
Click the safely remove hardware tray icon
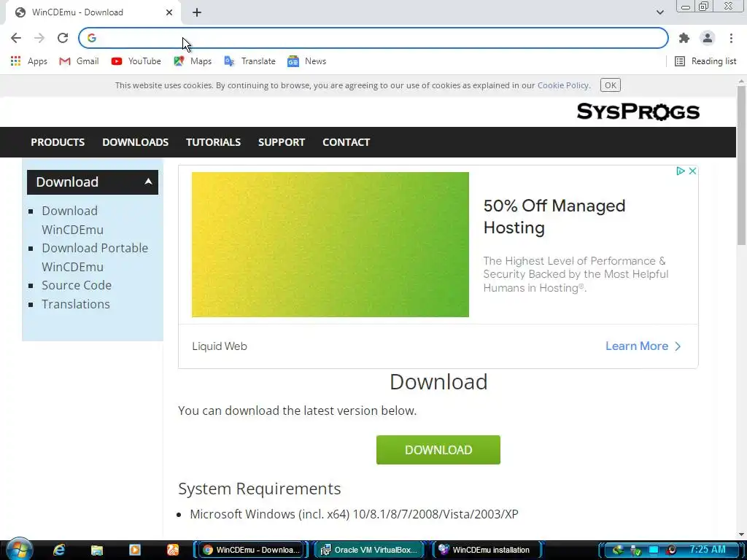tap(635, 551)
